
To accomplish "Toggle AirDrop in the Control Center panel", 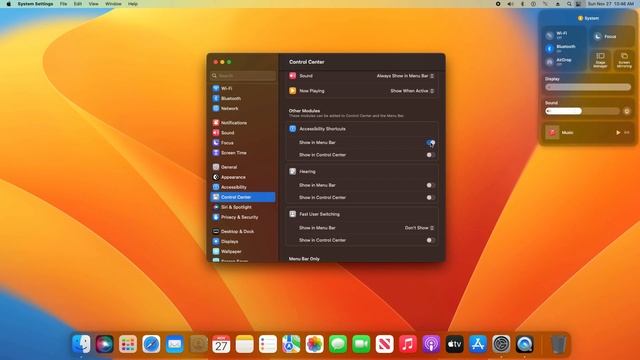I will [x=550, y=62].
